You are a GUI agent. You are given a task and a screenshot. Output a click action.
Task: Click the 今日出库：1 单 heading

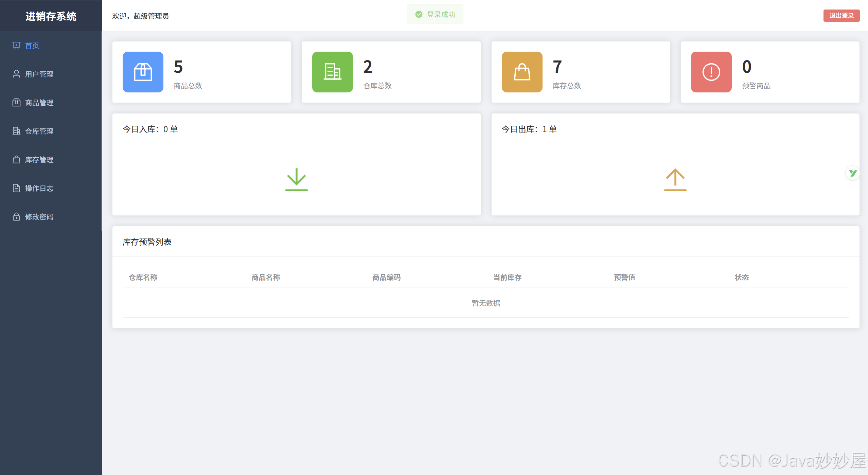pos(529,129)
